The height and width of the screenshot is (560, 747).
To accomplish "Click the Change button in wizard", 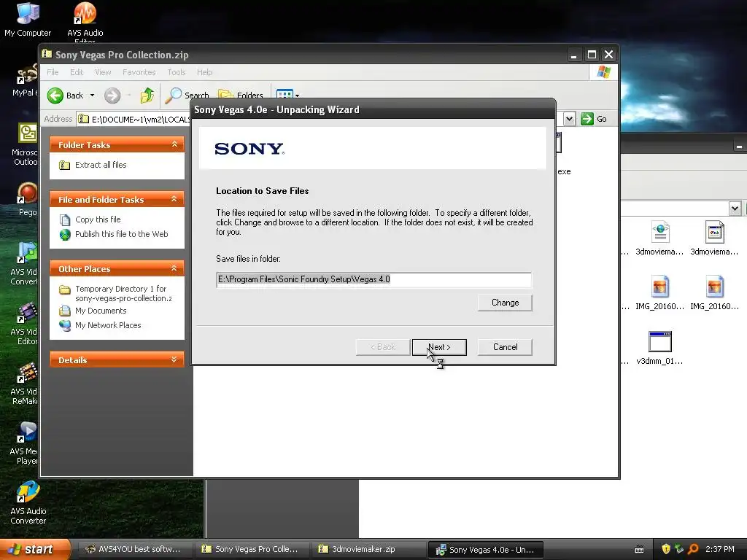I will (505, 303).
